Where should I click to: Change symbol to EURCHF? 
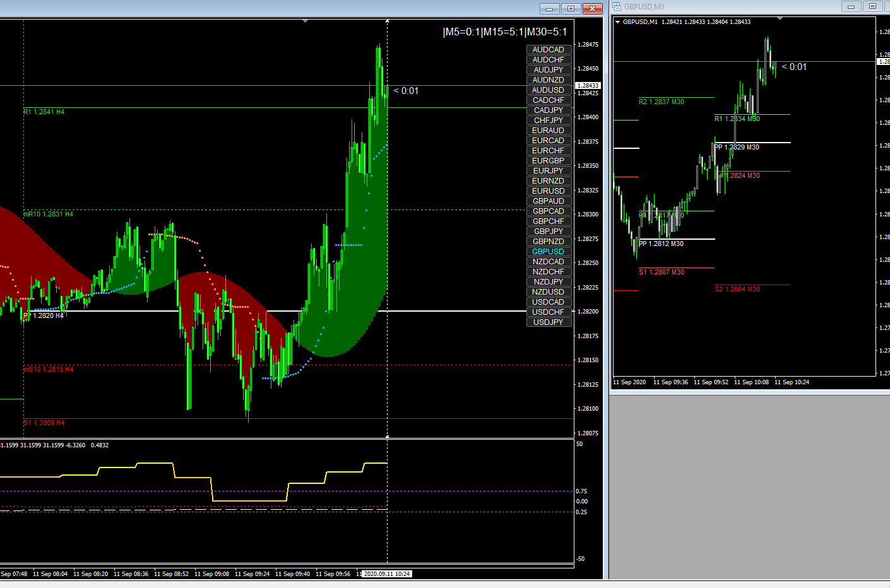[549, 151]
